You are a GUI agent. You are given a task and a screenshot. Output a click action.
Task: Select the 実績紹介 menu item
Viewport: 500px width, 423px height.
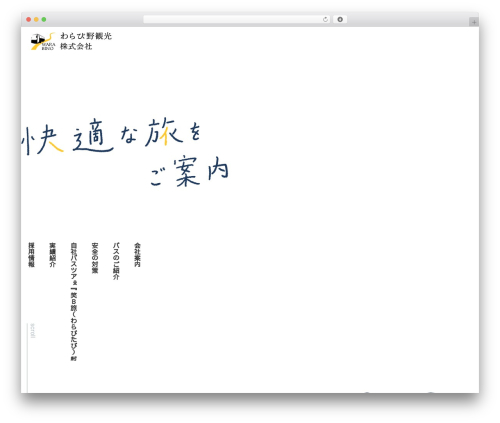(x=53, y=255)
